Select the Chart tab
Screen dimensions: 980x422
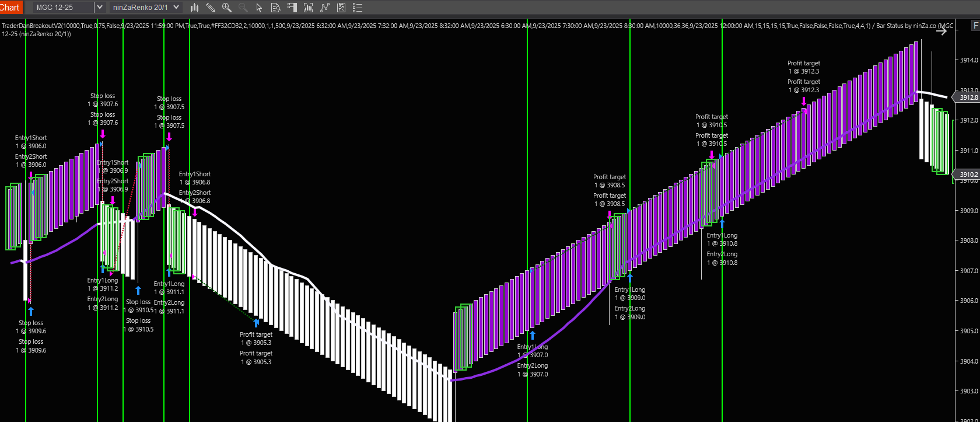pyautogui.click(x=10, y=7)
